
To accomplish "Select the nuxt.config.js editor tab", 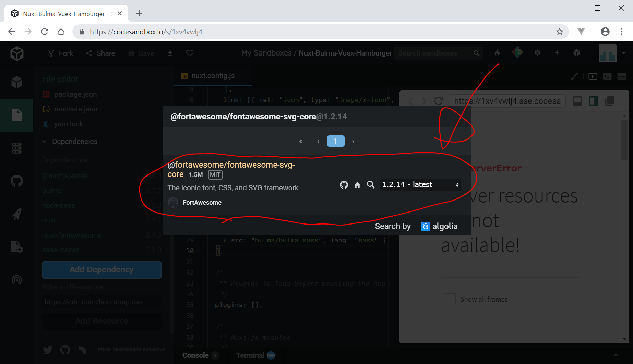I will coord(213,76).
